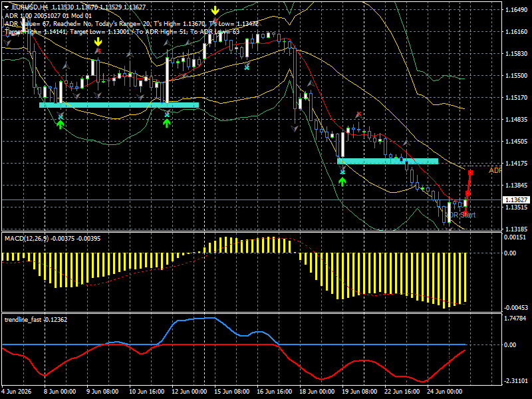
Task: Select the left cyan support zone rectangle
Action: [x=119, y=105]
